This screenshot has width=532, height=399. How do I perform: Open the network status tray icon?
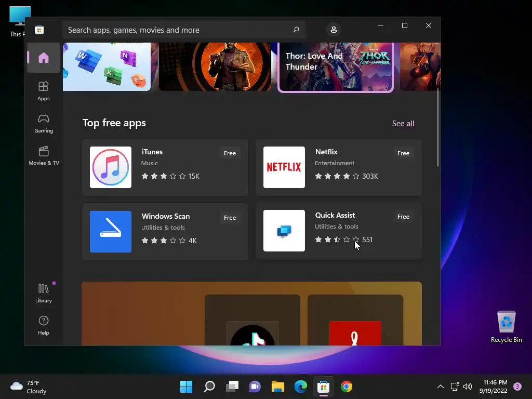click(455, 387)
